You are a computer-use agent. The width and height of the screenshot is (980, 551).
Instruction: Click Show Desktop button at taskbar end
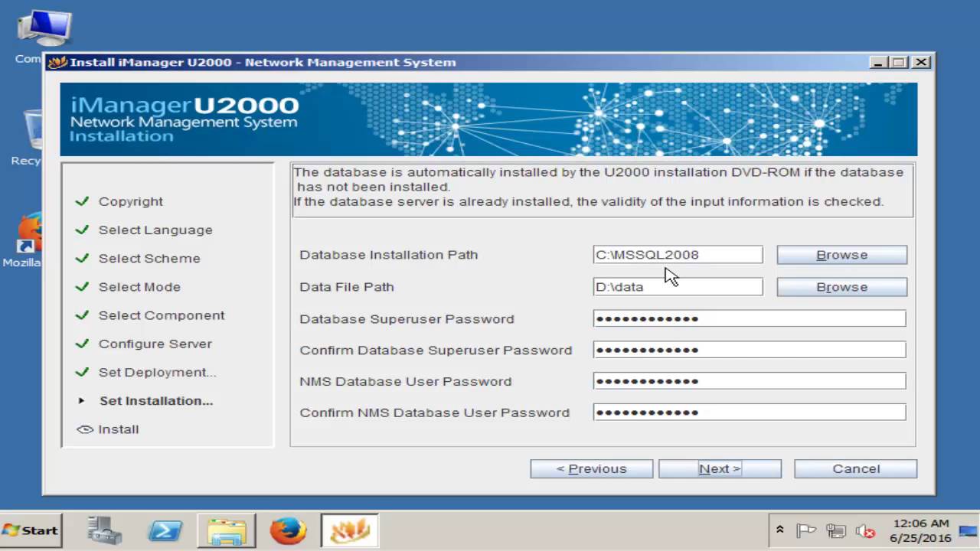[x=969, y=530]
